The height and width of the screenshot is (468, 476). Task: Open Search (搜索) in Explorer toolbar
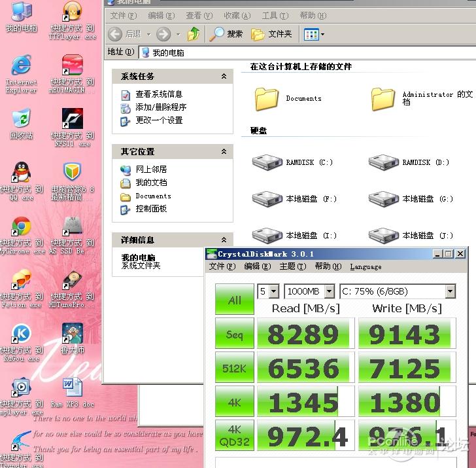[x=226, y=34]
